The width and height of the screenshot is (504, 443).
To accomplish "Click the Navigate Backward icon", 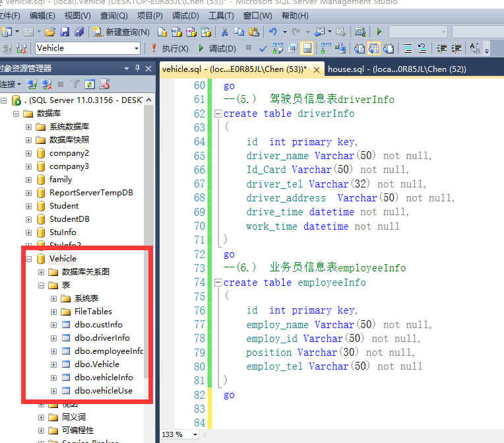I will pos(319,32).
